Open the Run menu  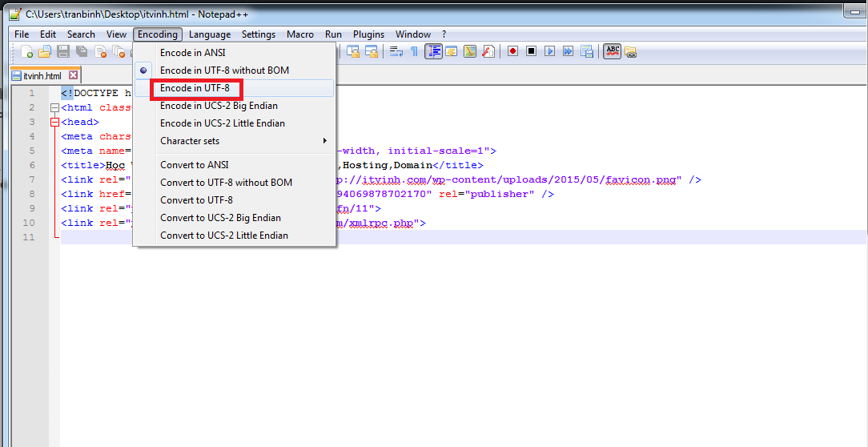tap(333, 34)
